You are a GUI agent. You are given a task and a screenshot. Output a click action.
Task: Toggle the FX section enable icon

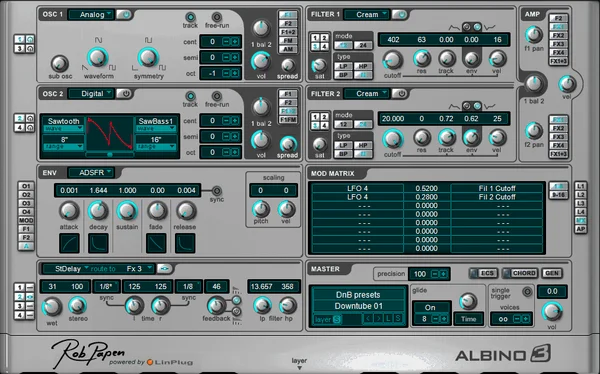pyautogui.click(x=165, y=269)
